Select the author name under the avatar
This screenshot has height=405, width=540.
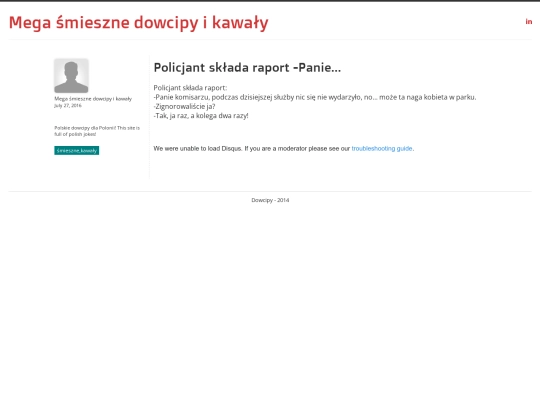tap(93, 99)
